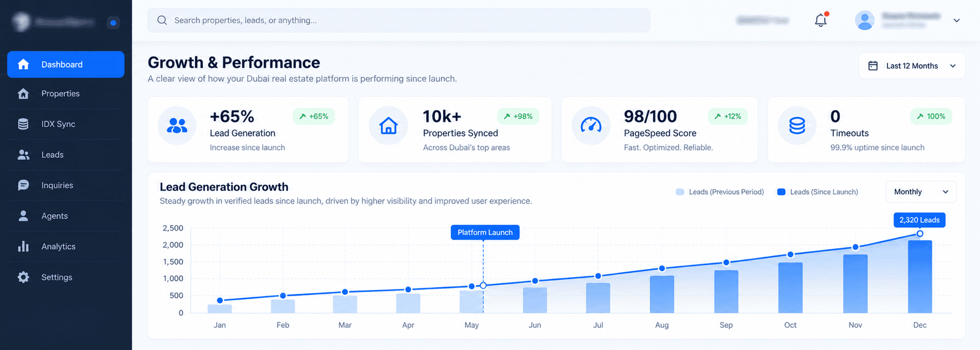980x350 pixels.
Task: Open the Leads menu item
Action: (x=66, y=155)
